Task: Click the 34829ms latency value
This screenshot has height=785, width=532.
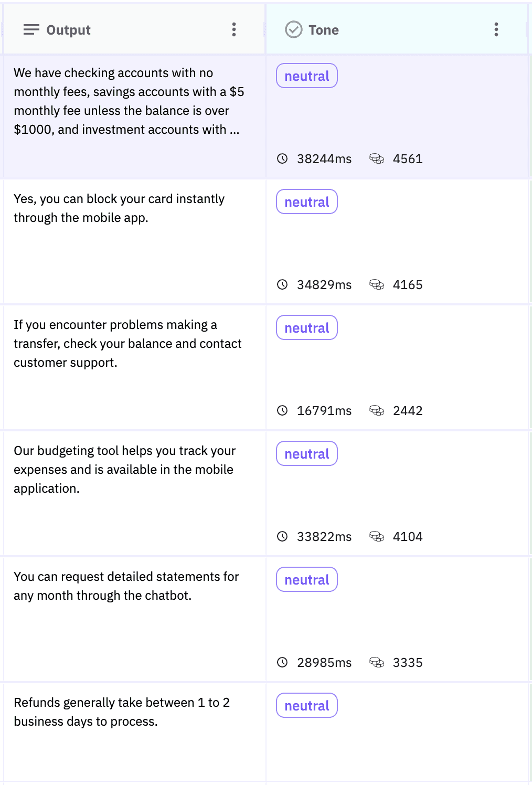Action: 324,285
